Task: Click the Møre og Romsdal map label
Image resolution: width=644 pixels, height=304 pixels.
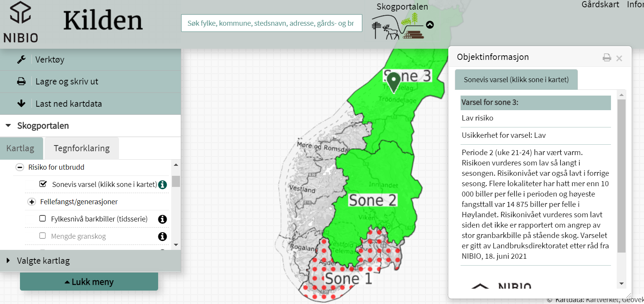Action: click(323, 147)
